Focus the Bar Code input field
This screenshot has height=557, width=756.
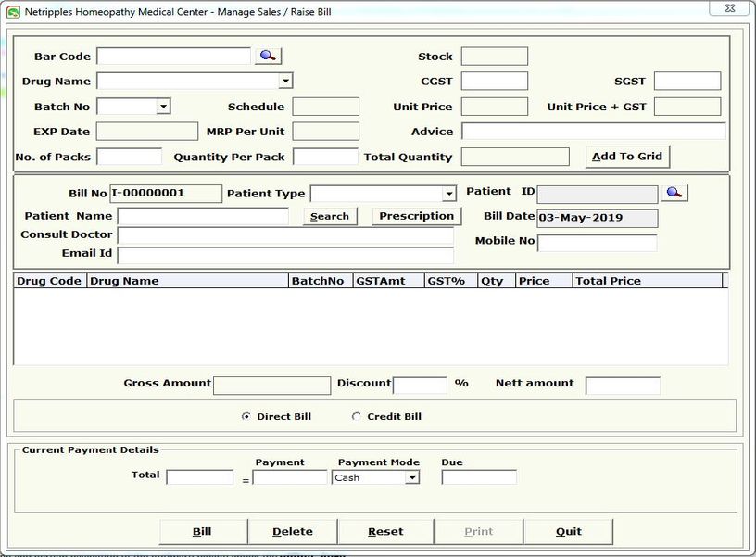[174, 56]
